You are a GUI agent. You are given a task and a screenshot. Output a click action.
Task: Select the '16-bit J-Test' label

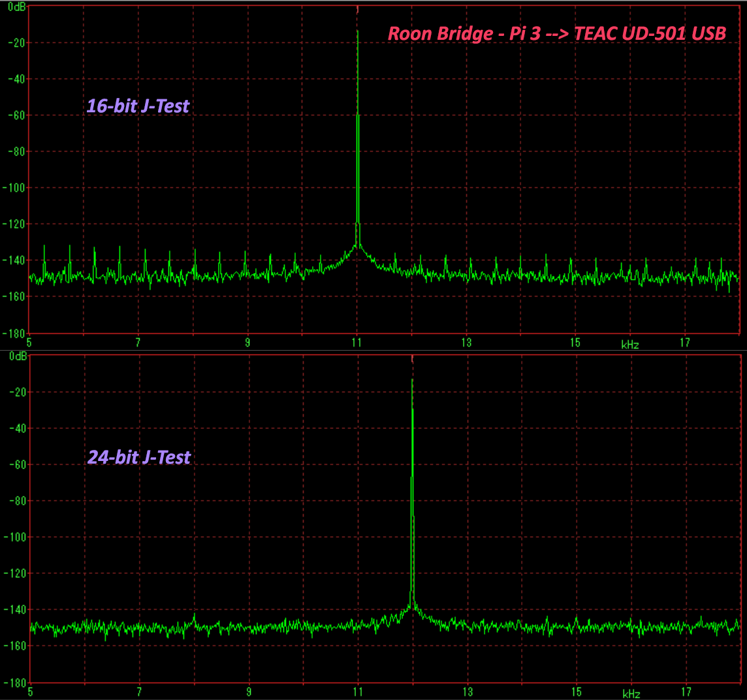tap(138, 106)
